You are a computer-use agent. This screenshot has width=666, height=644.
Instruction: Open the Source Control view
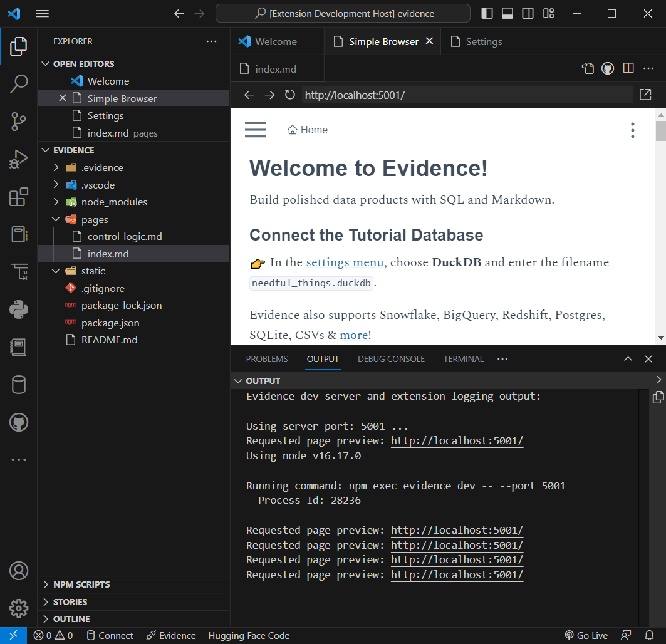coord(19,121)
